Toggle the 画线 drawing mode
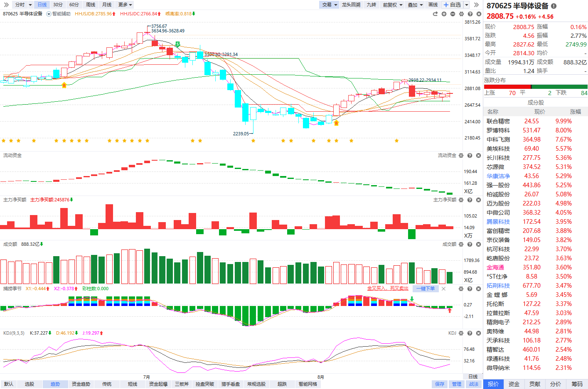The image size is (588, 389). tap(433, 5)
